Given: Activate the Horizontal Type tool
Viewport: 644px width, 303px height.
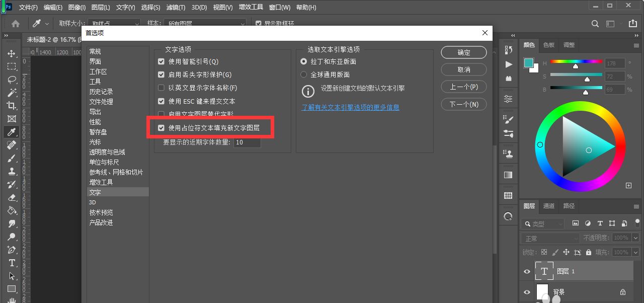Looking at the screenshot, I should point(12,263).
